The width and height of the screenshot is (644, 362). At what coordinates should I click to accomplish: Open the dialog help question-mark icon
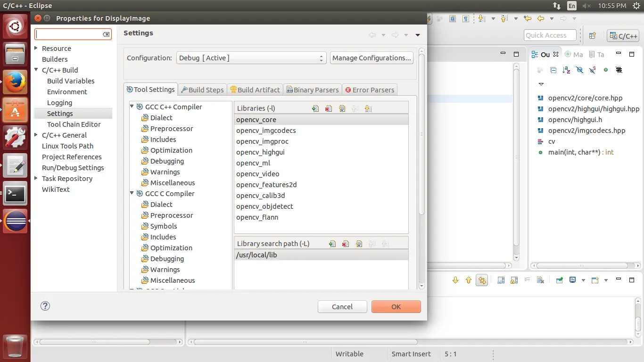point(45,306)
